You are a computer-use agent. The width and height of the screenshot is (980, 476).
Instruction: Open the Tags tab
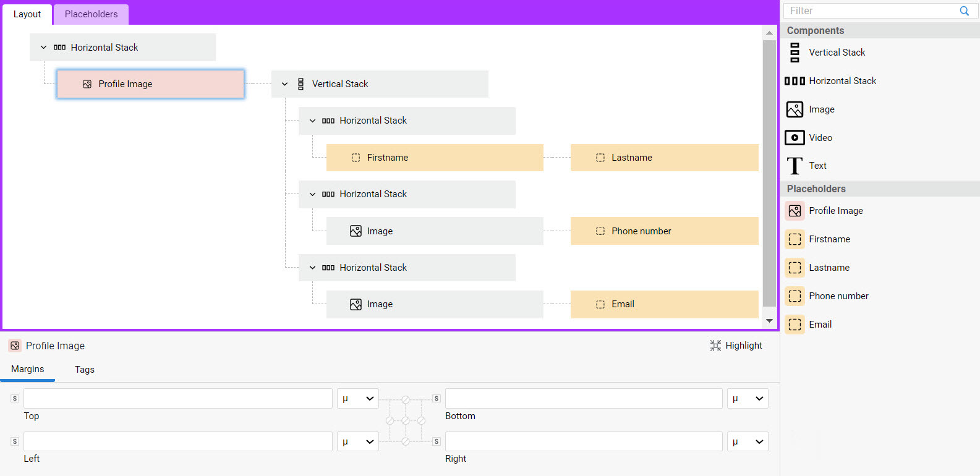(85, 370)
